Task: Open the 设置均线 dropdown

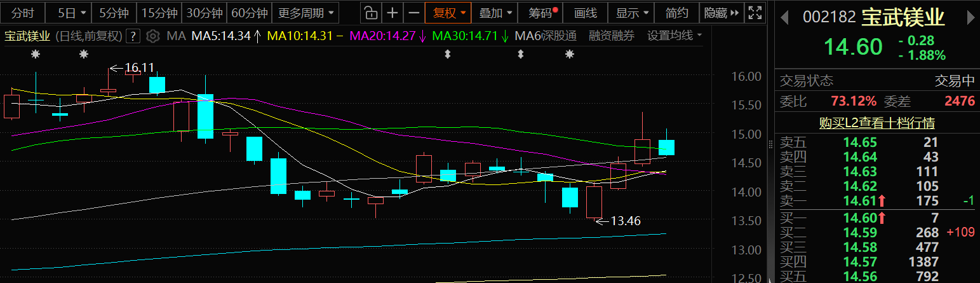Action: coord(674,36)
